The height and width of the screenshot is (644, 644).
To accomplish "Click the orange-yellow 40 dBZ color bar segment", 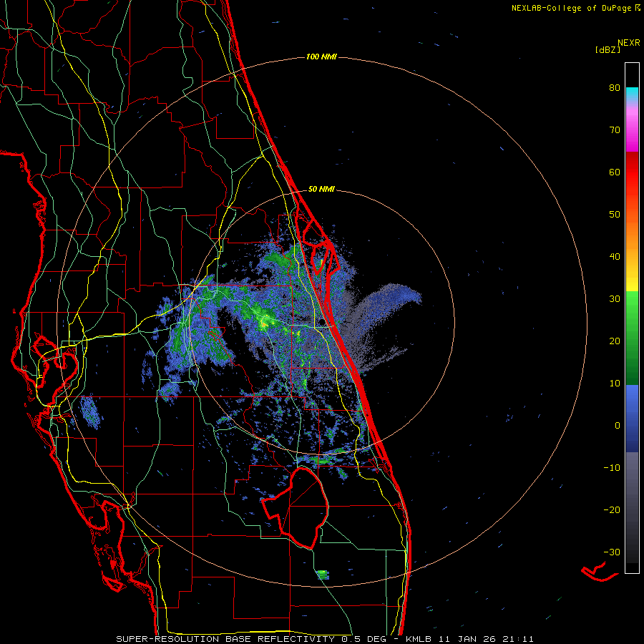I will coord(632,257).
